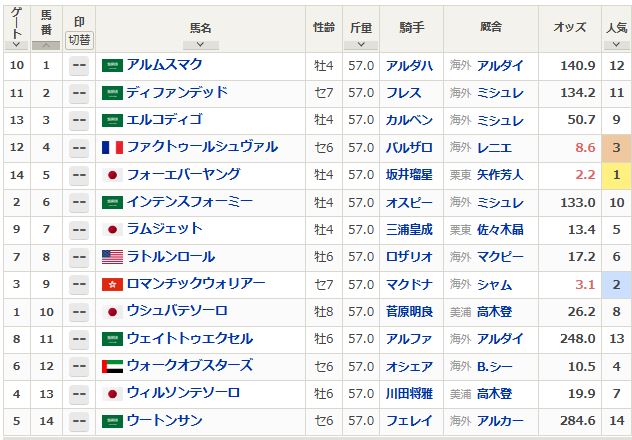632x440 pixels.
Task: Sort by horse number via 馬番 arrow
Action: tap(46, 45)
